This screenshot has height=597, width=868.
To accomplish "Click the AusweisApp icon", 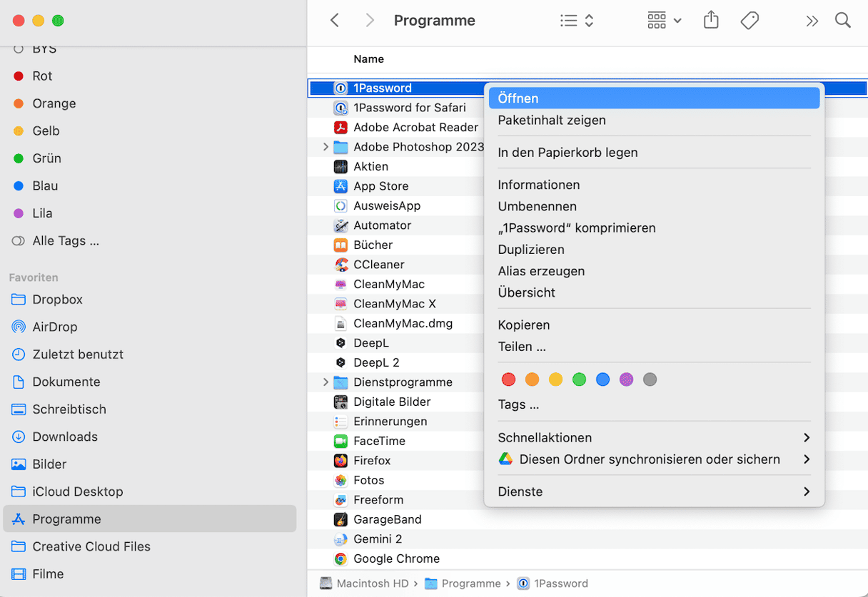I will coord(340,206).
